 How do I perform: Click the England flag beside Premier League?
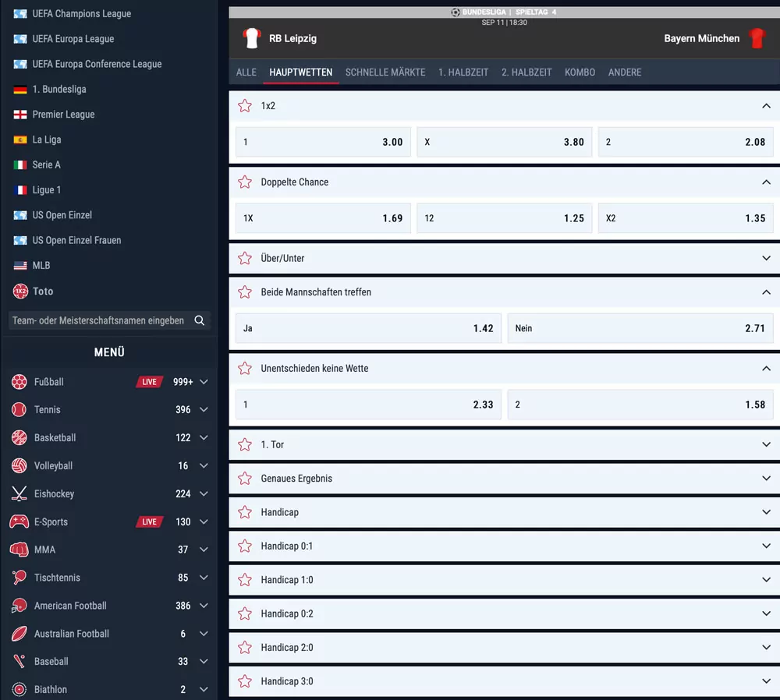tap(20, 115)
